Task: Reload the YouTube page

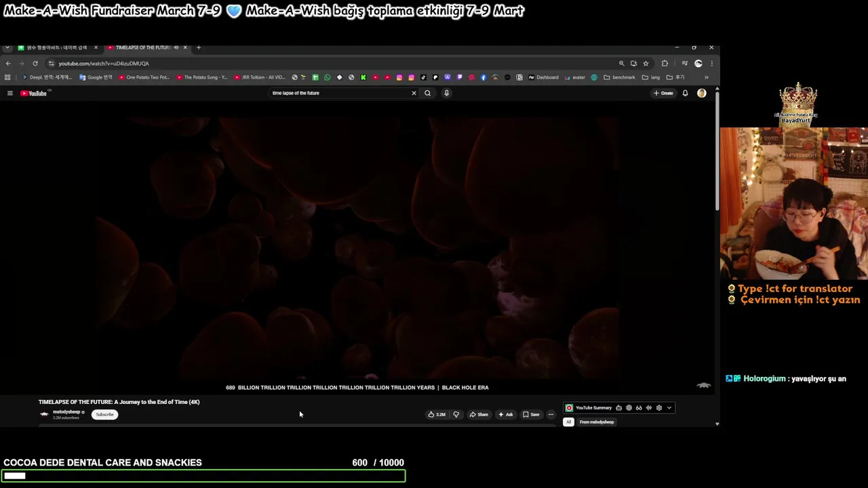Action: 35,63
